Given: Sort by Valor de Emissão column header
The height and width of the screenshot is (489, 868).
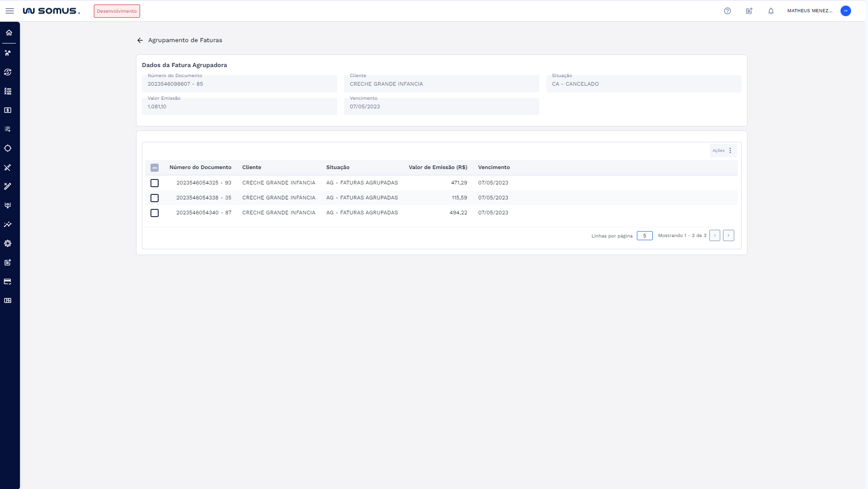Looking at the screenshot, I should click(437, 167).
